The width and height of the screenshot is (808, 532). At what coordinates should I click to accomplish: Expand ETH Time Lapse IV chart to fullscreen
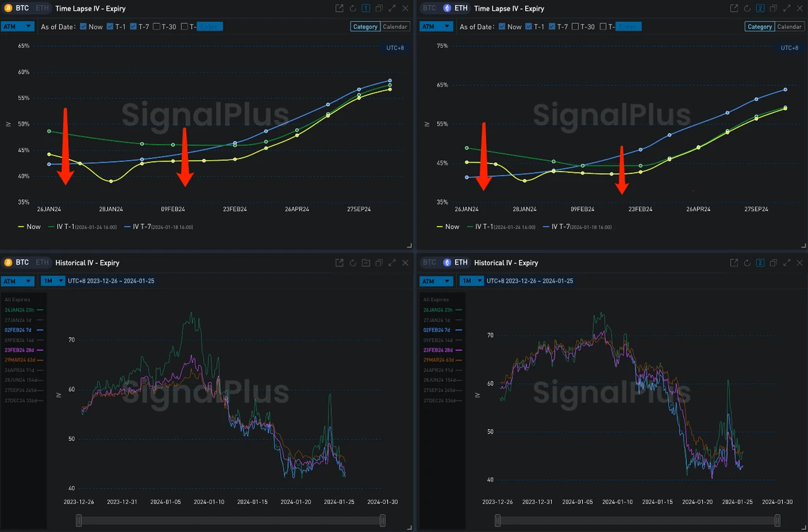[x=787, y=8]
